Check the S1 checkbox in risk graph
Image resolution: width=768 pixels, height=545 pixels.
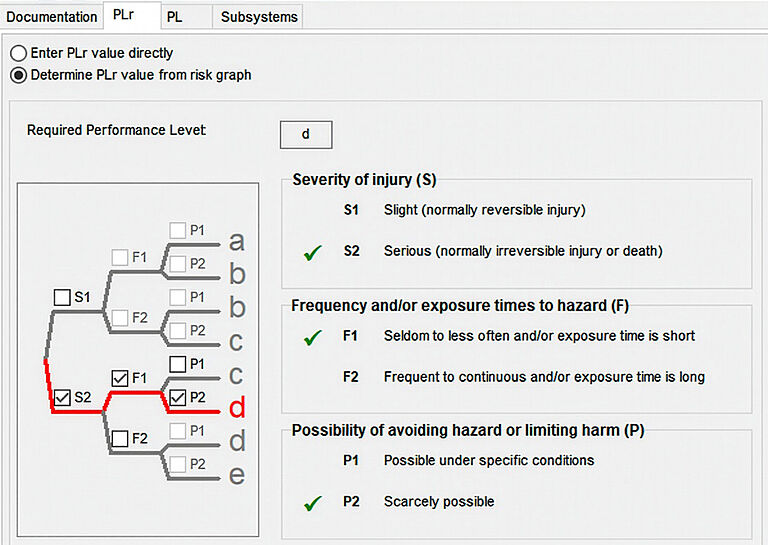click(x=62, y=297)
